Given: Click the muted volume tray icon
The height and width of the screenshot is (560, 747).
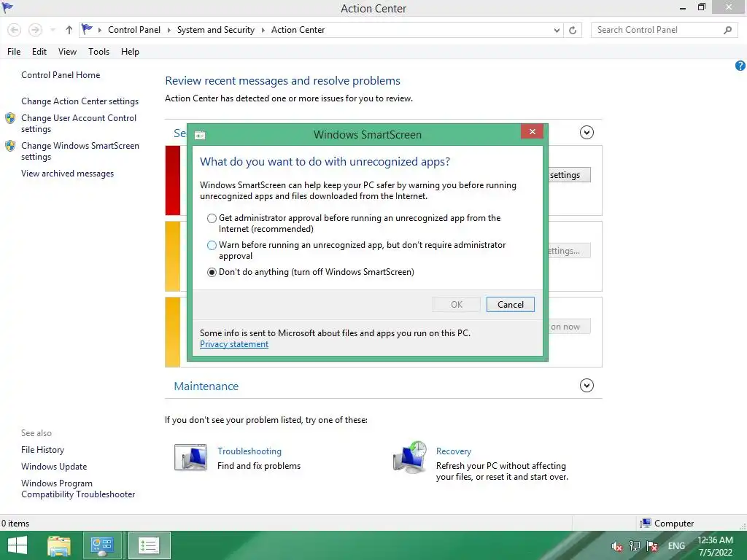Looking at the screenshot, I should (x=617, y=546).
